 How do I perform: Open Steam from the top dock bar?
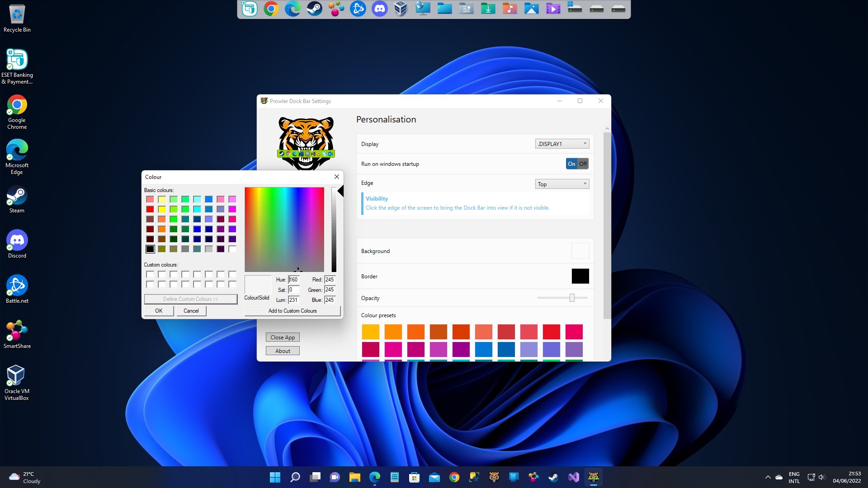[x=314, y=9]
